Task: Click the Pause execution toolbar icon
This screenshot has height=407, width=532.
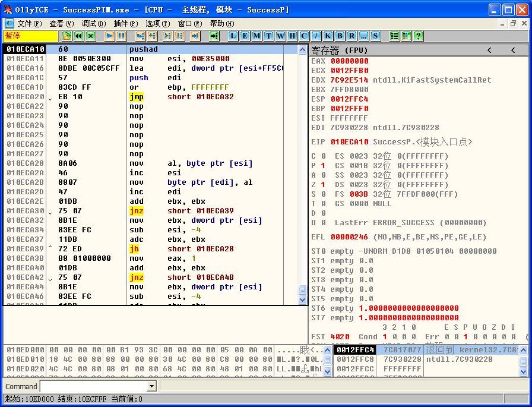Action: coord(121,36)
